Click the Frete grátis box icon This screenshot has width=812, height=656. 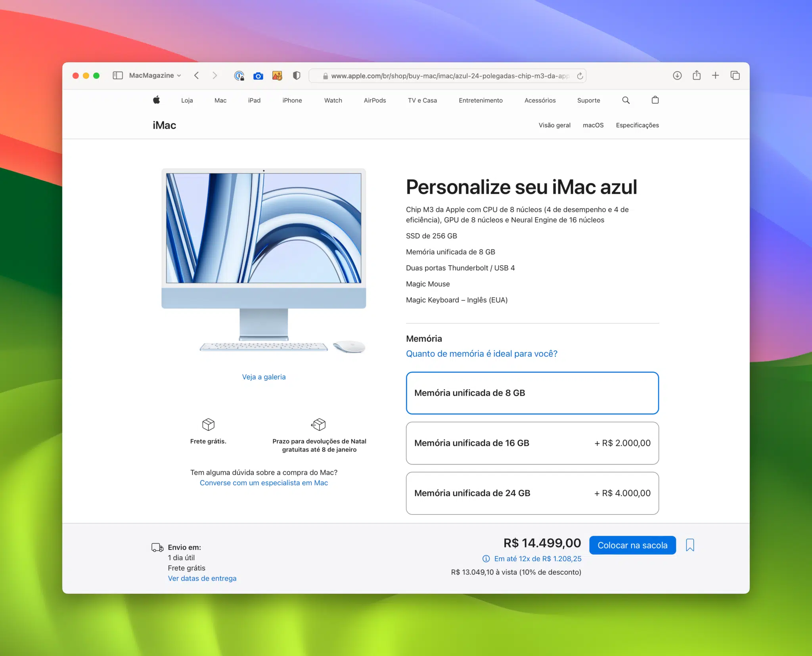click(x=208, y=424)
